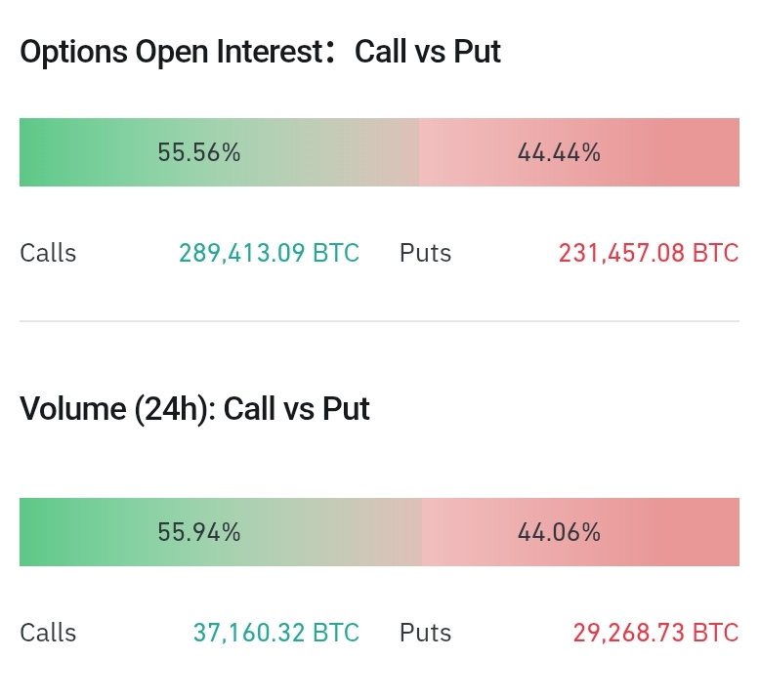Click Puts label beside 231,457.08 BTC
760x700 pixels.
tap(425, 253)
